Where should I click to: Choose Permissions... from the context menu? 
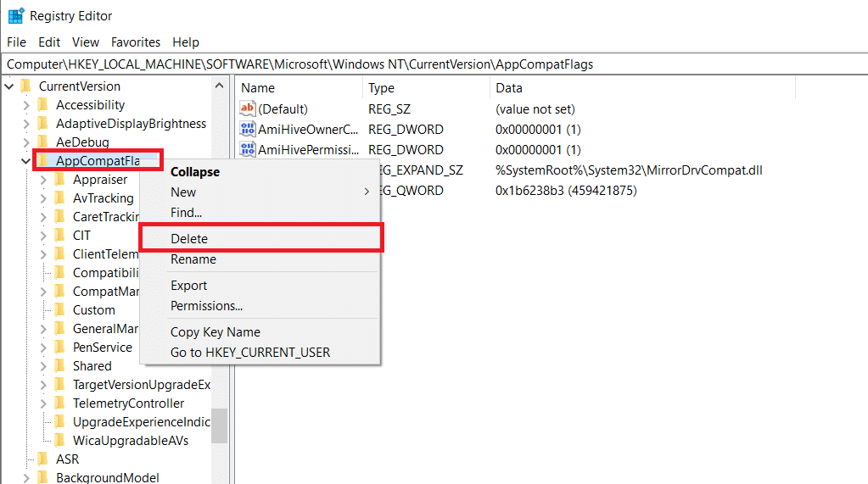click(261, 305)
